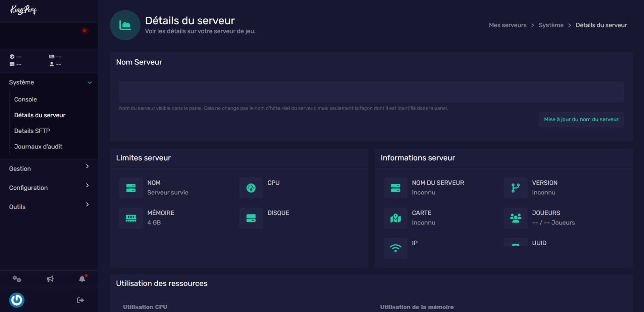Click Mise à jour du nom du serveur
Image resolution: width=644 pixels, height=312 pixels.
pos(581,119)
